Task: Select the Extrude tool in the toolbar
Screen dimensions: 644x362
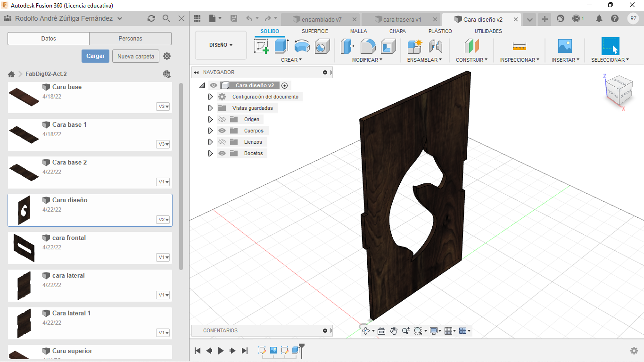Action: point(281,46)
